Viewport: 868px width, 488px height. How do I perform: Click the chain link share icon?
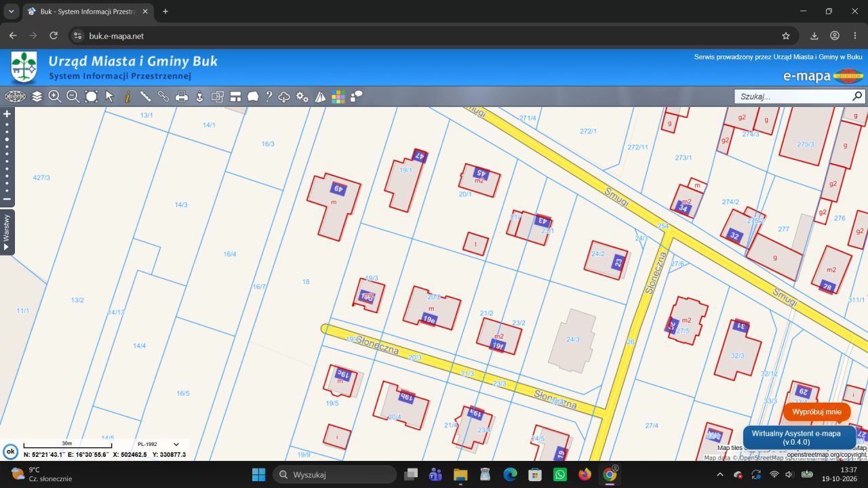click(163, 96)
